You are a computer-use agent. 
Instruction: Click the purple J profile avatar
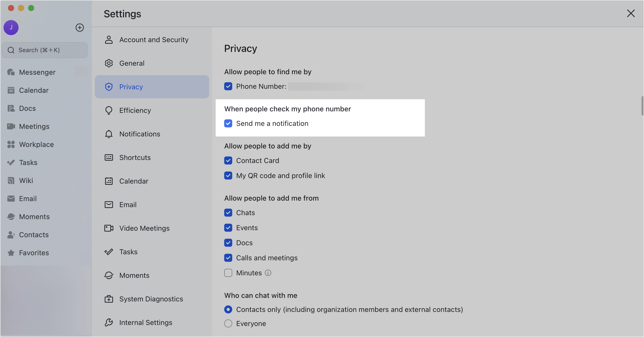point(11,28)
